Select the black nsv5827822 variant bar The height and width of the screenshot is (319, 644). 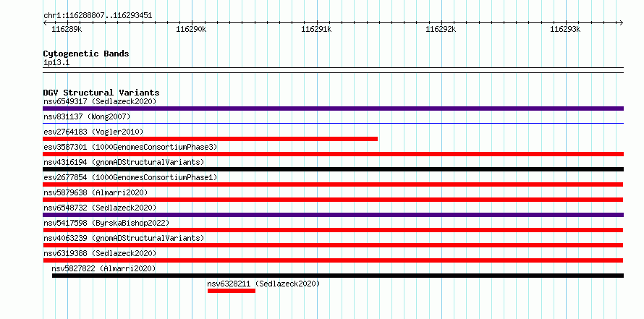[x=338, y=276]
